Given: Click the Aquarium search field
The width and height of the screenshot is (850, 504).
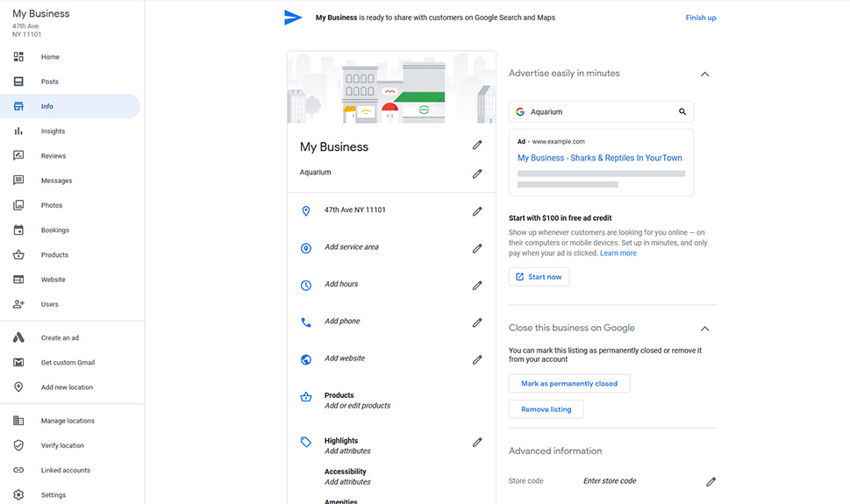Looking at the screenshot, I should click(596, 112).
